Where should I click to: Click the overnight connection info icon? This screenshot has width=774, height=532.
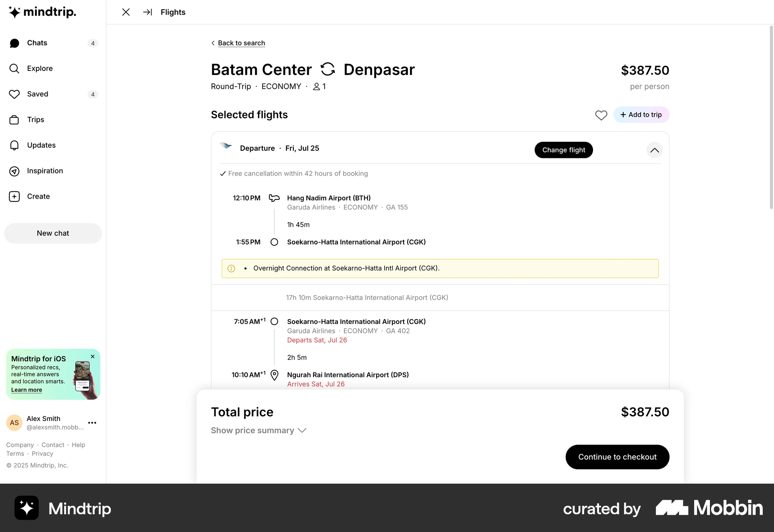pyautogui.click(x=231, y=268)
